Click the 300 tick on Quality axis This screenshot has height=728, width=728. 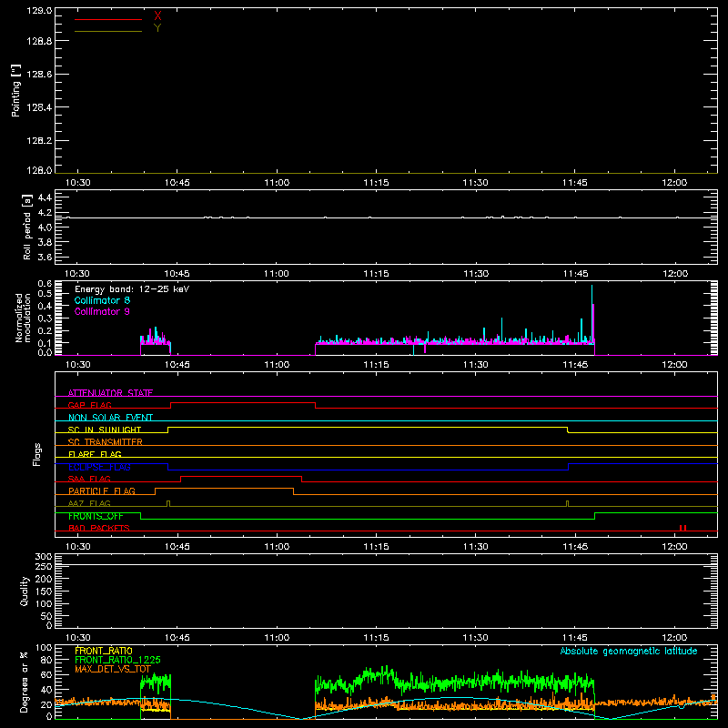point(43,557)
